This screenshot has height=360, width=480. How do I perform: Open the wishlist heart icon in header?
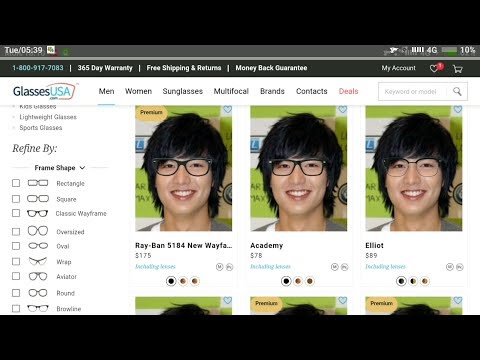point(434,68)
